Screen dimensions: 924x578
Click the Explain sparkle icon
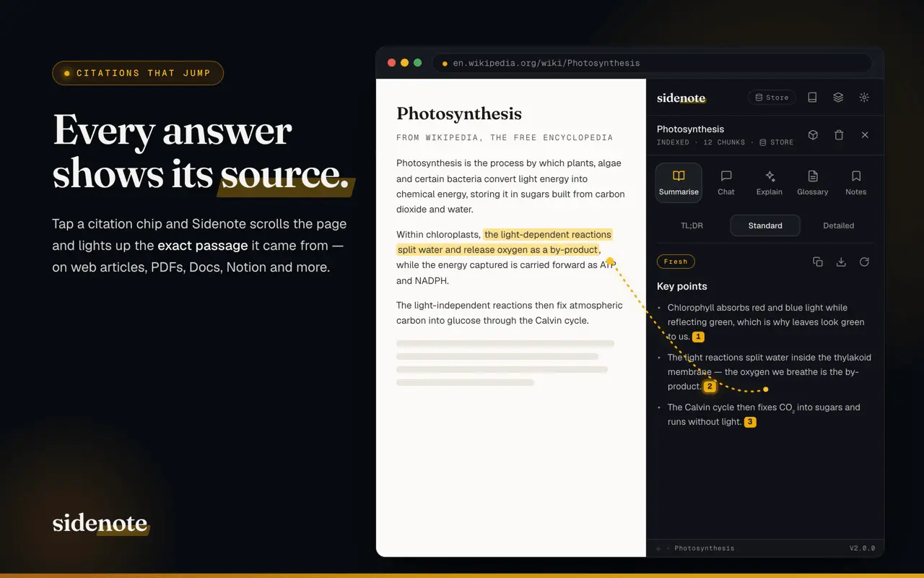[x=770, y=176]
